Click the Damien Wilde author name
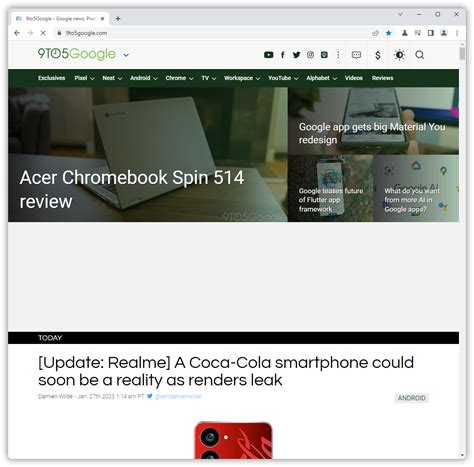474x467 pixels. click(55, 396)
